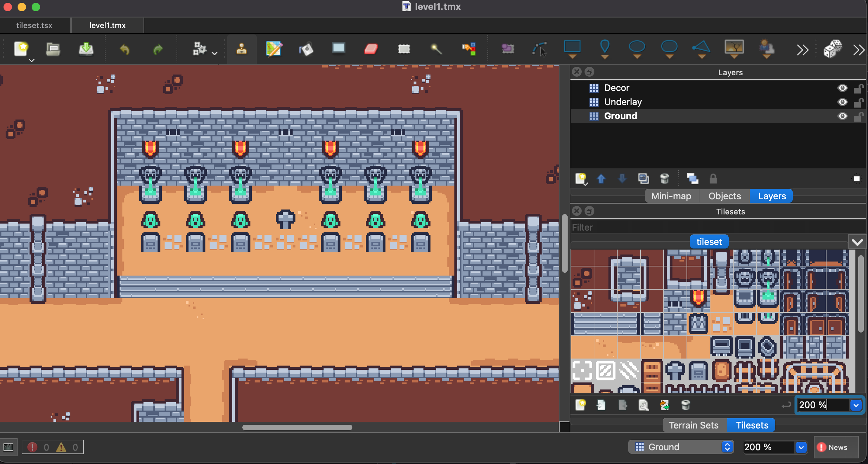Toggle Show/Hide other layers icon
This screenshot has height=464, width=868.
coord(693,179)
